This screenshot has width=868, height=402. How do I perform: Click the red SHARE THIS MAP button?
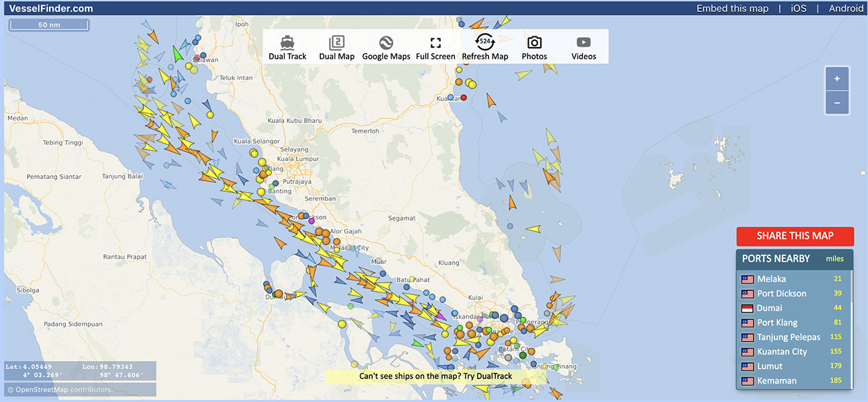tap(795, 236)
